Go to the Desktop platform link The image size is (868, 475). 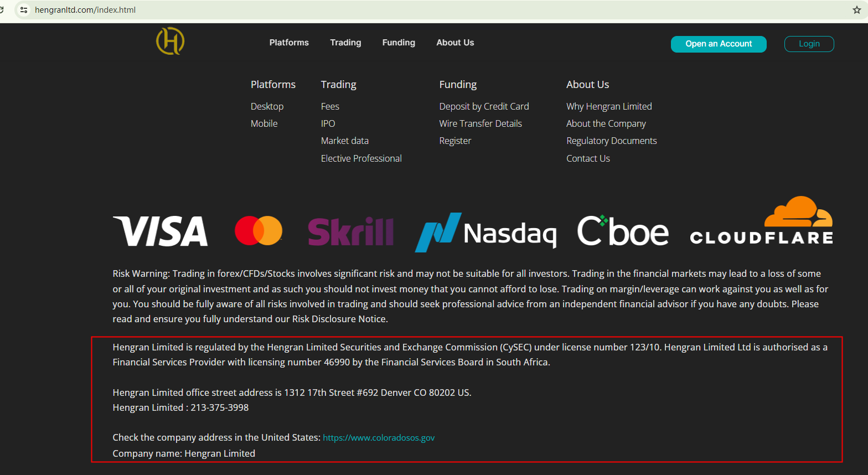(x=267, y=106)
